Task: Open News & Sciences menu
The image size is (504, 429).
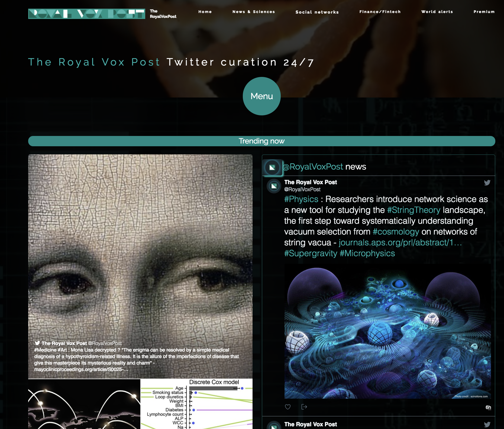Action: point(254,12)
